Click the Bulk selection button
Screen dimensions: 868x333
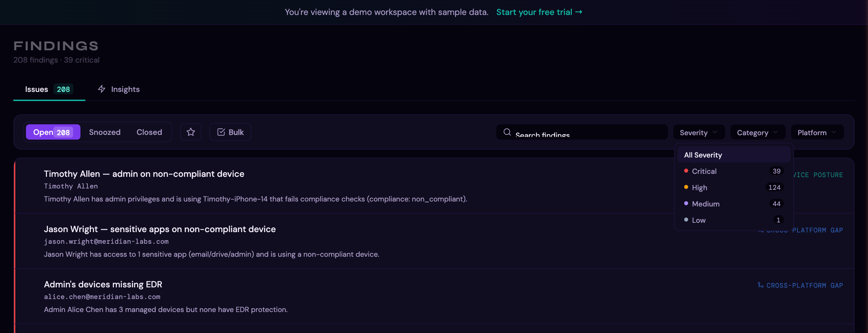pyautogui.click(x=230, y=132)
